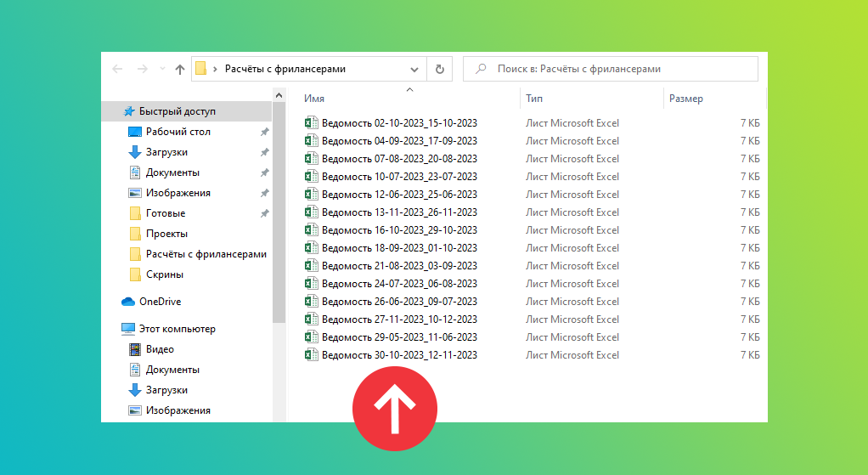Expand the address bar history dropdown

click(x=414, y=69)
